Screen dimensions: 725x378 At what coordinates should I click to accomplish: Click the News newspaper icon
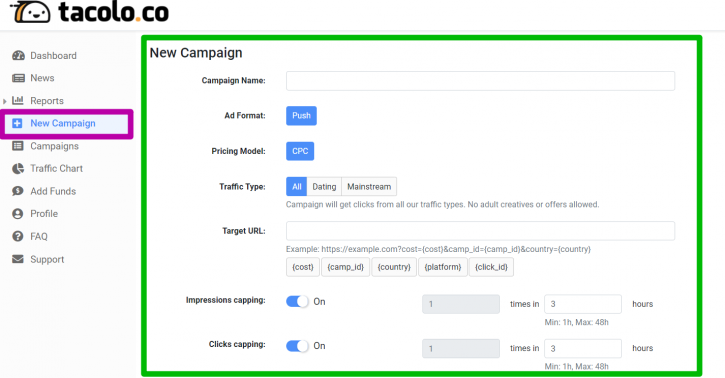(x=18, y=78)
